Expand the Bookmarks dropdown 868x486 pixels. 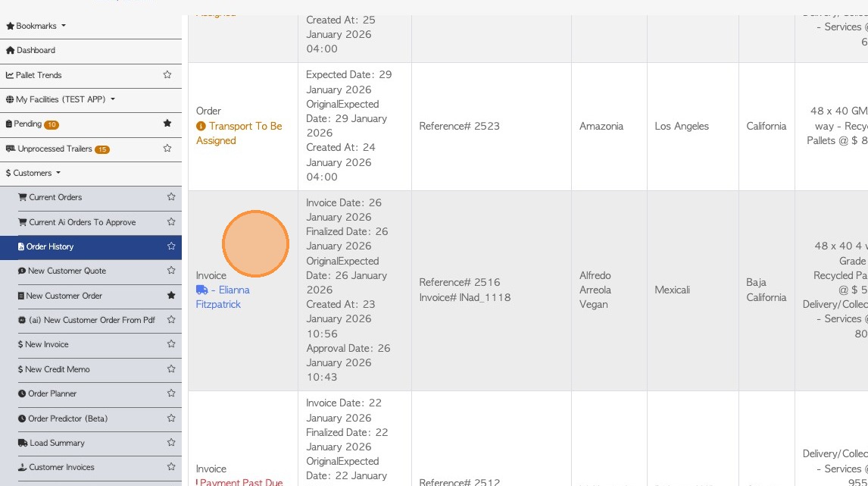[36, 26]
